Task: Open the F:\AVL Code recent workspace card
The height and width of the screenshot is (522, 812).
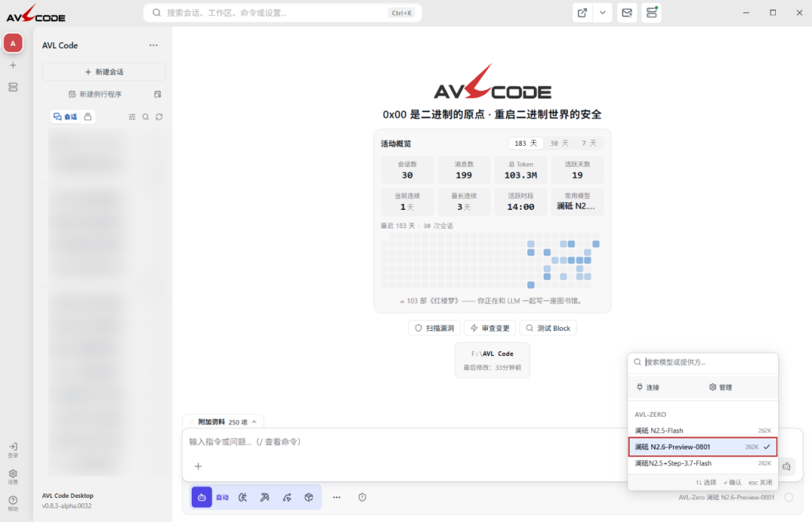Action: pyautogui.click(x=492, y=360)
